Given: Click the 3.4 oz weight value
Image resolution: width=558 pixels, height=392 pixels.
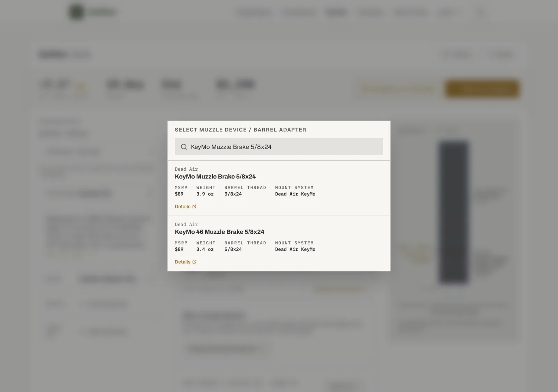Looking at the screenshot, I should point(205,249).
